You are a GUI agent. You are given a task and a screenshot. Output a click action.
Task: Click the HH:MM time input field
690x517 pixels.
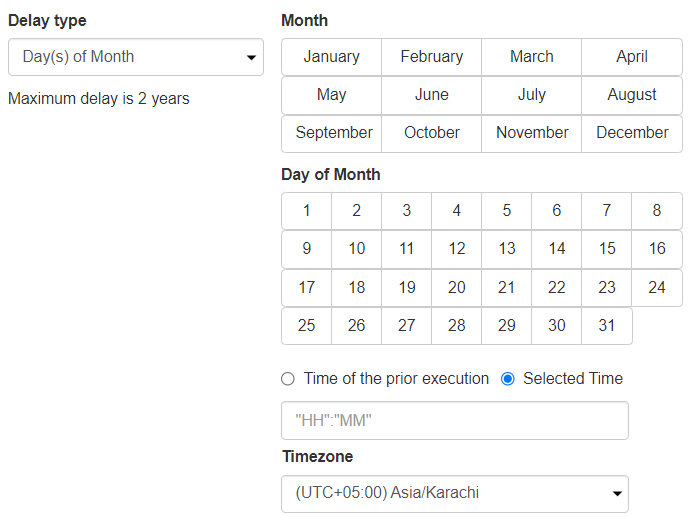click(x=455, y=421)
